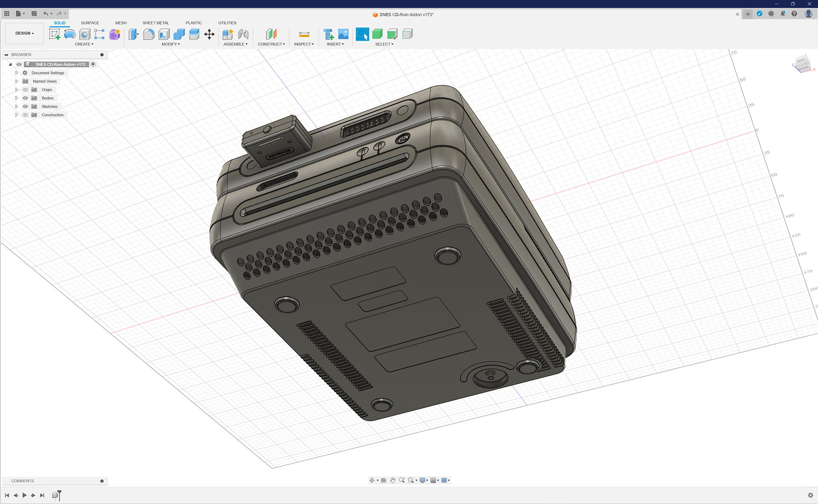
Task: Hide the Sketches folder
Action: coord(25,106)
